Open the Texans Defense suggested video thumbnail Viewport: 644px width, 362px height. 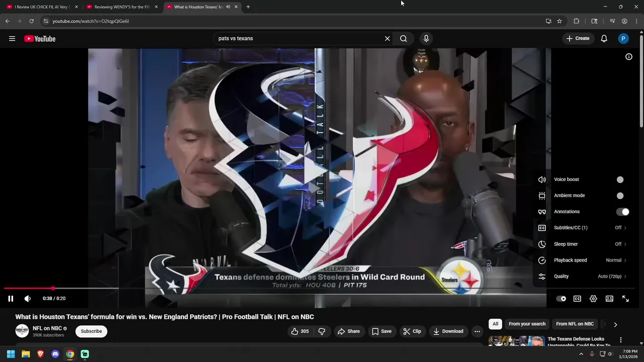516,341
